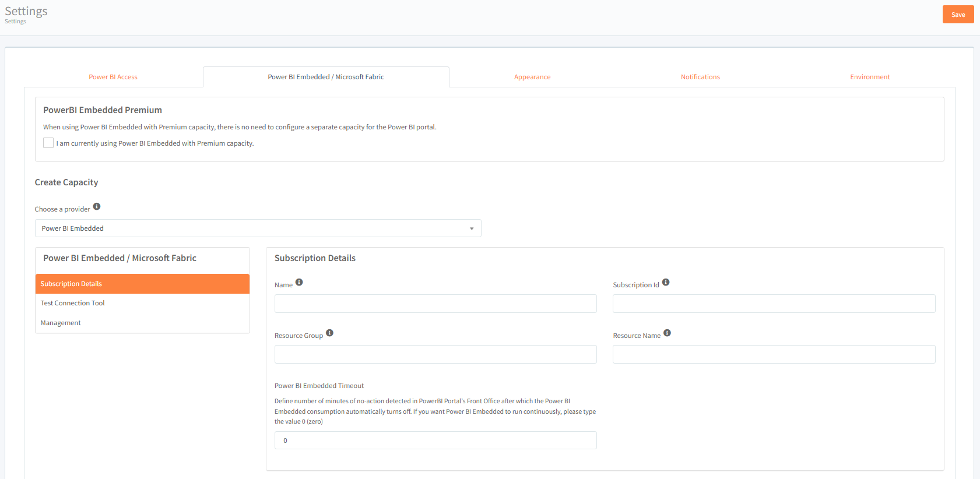The width and height of the screenshot is (980, 479).
Task: Click info icon next to Choose a provider
Action: coord(97,206)
